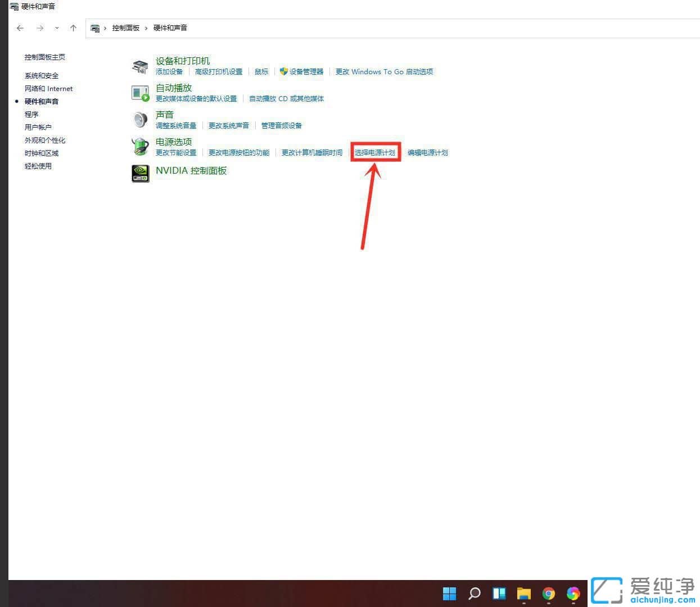Open File Explorer from the taskbar
Image resolution: width=700 pixels, height=607 pixels.
pos(523,593)
